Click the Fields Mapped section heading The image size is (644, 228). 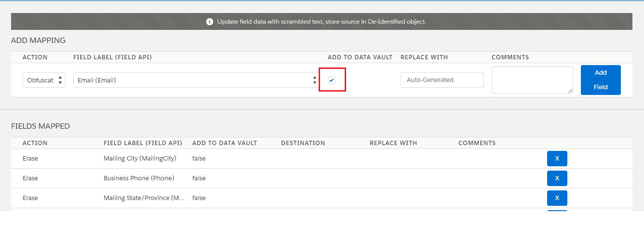tap(40, 126)
